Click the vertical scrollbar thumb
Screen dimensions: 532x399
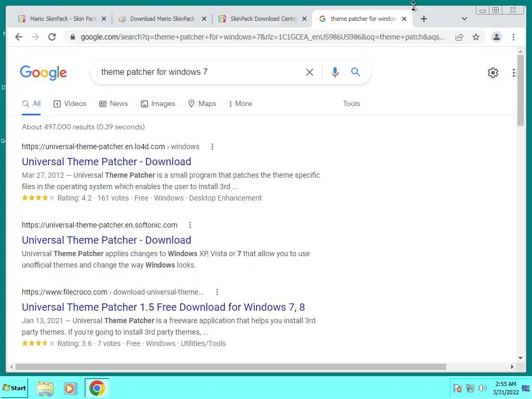point(521,90)
